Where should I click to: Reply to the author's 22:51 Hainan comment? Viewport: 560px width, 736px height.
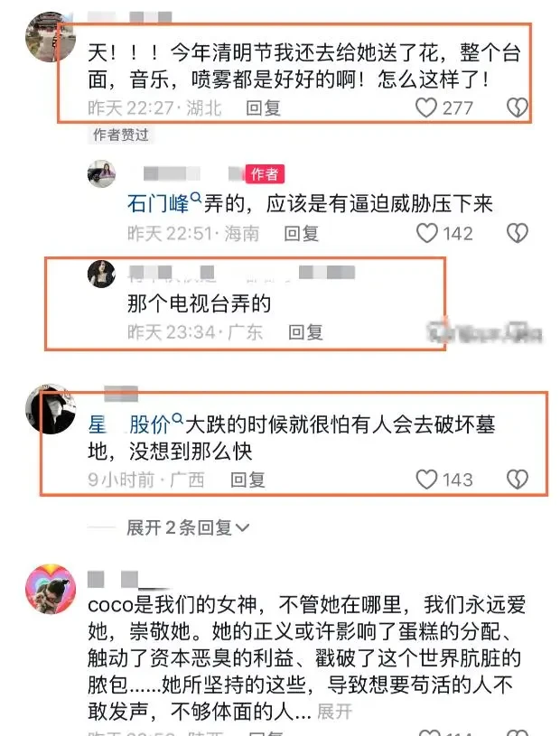[302, 233]
